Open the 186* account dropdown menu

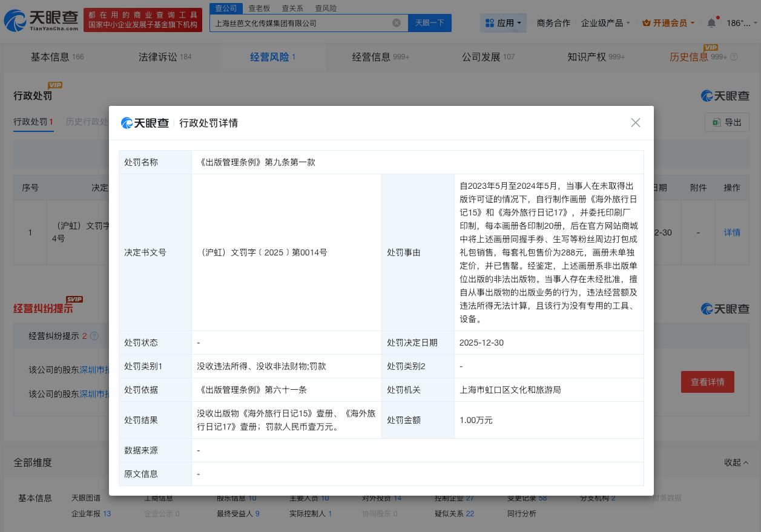[739, 22]
